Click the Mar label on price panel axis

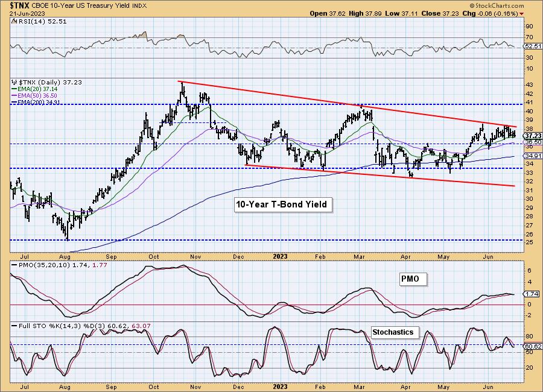pos(360,256)
